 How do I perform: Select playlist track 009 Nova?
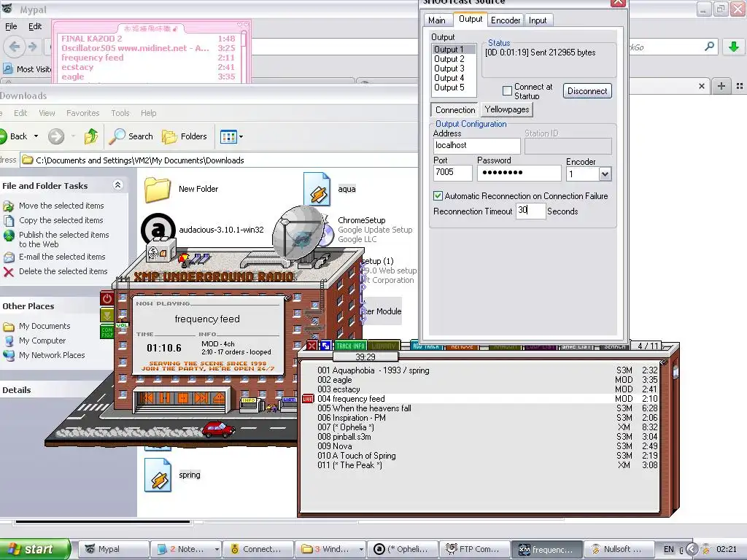click(x=487, y=447)
